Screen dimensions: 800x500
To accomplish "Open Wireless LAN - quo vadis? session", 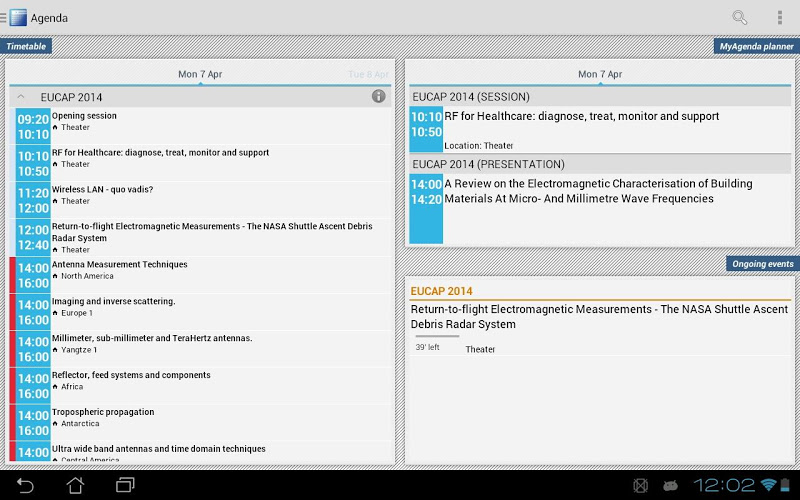I will 200,199.
